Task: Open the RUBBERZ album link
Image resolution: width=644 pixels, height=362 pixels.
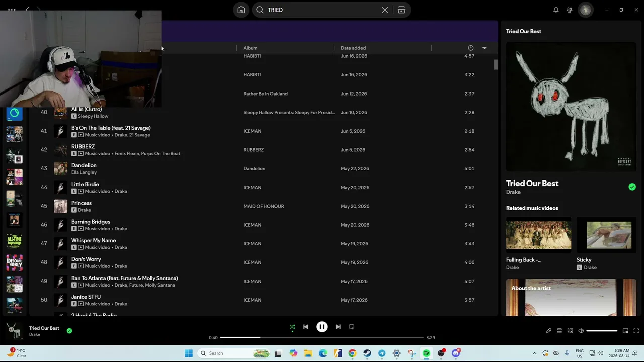Action: [253, 150]
